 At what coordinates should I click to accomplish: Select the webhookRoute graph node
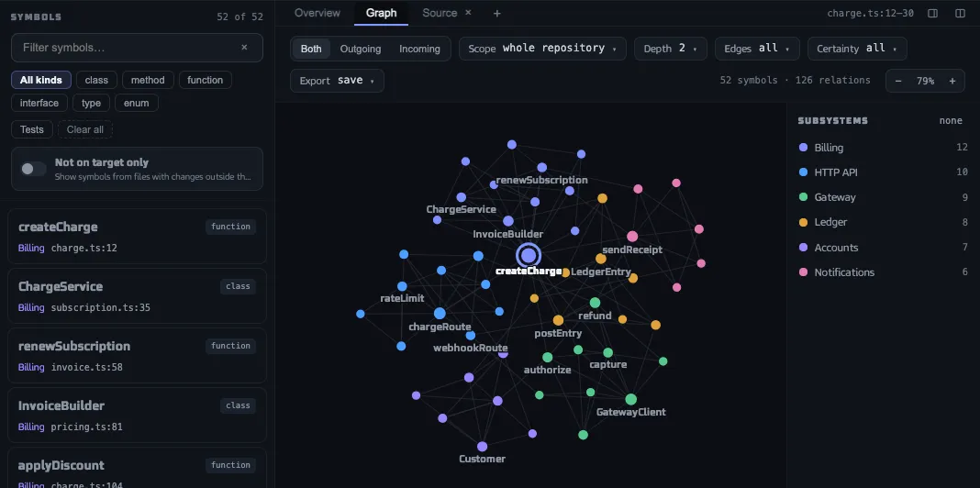[470, 336]
